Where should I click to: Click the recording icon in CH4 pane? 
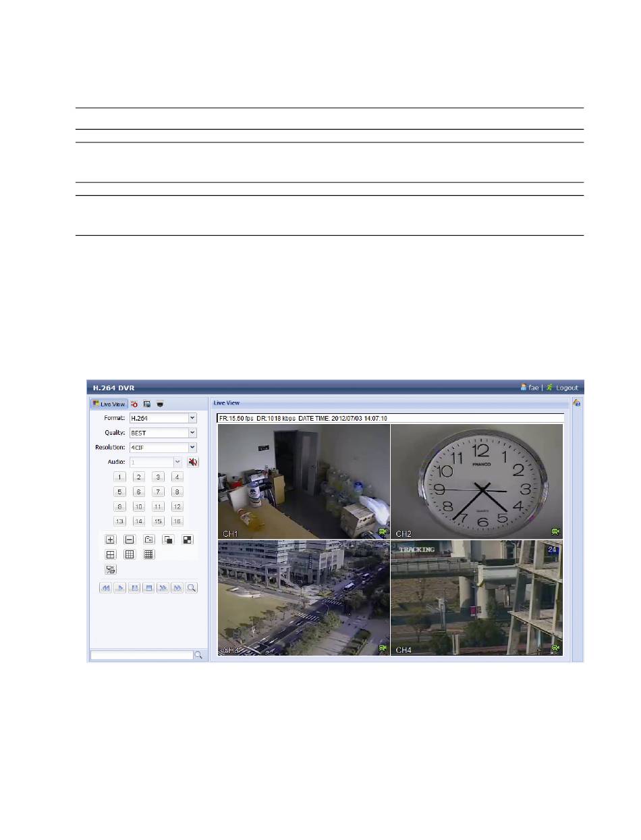556,648
